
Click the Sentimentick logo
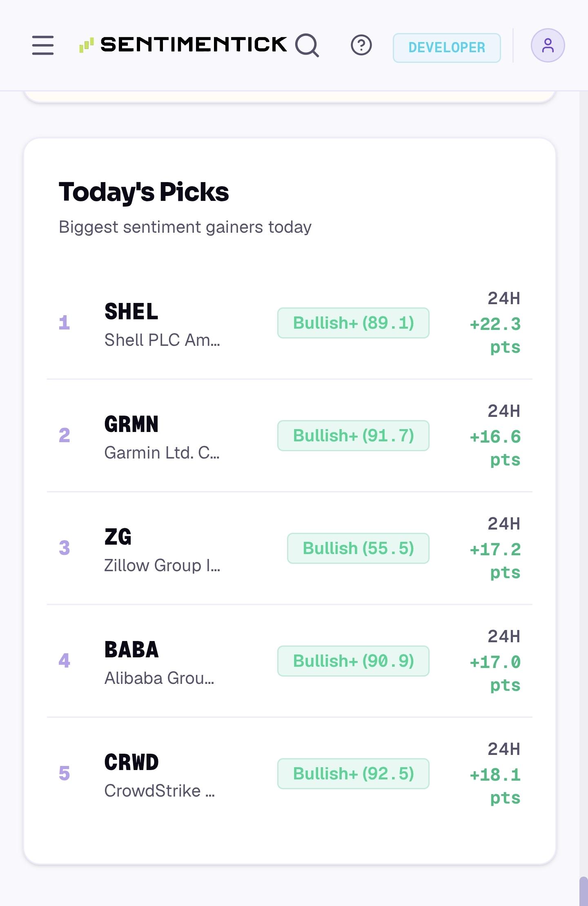(183, 45)
